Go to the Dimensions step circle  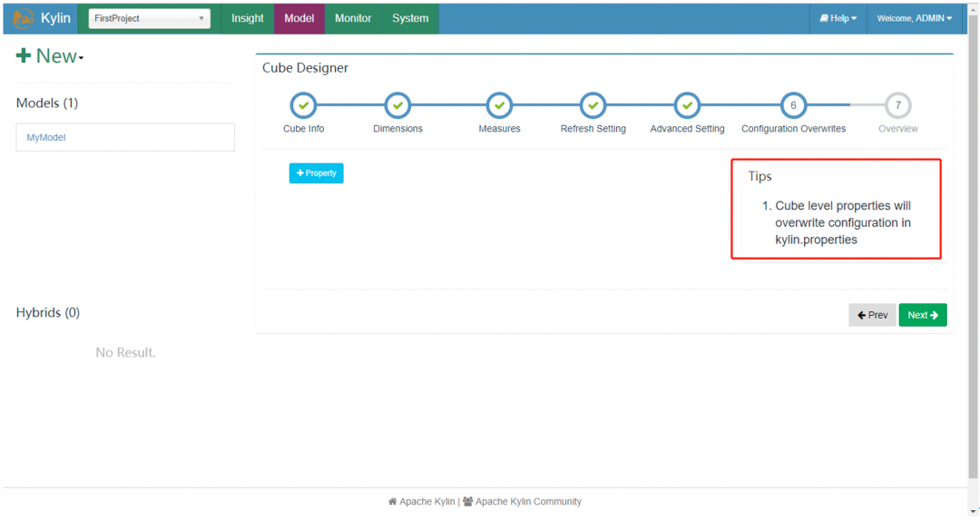tap(397, 105)
